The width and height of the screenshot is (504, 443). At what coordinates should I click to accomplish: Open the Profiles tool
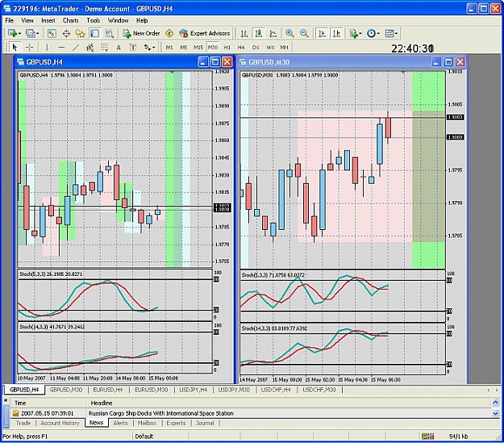[x=30, y=33]
